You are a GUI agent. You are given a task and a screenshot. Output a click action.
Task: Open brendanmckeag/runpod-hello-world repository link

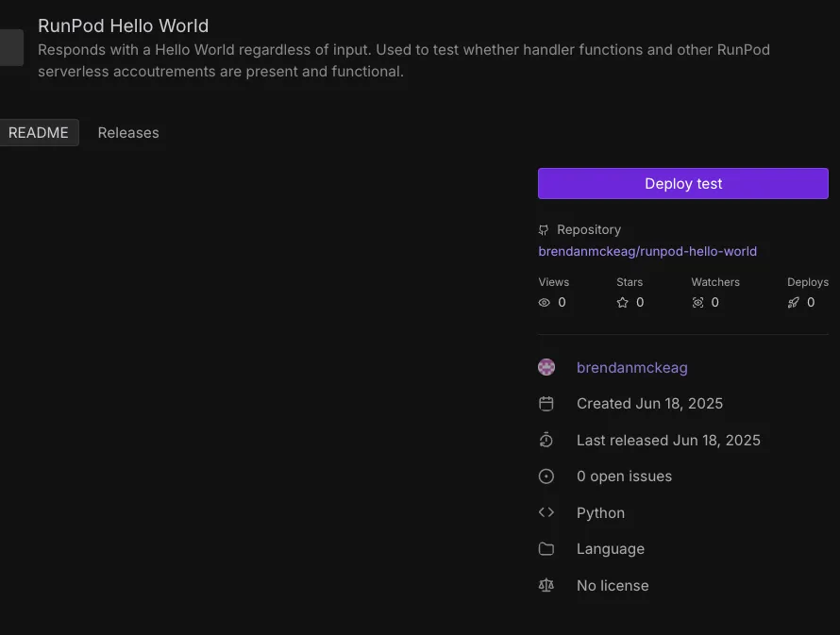[x=647, y=251]
